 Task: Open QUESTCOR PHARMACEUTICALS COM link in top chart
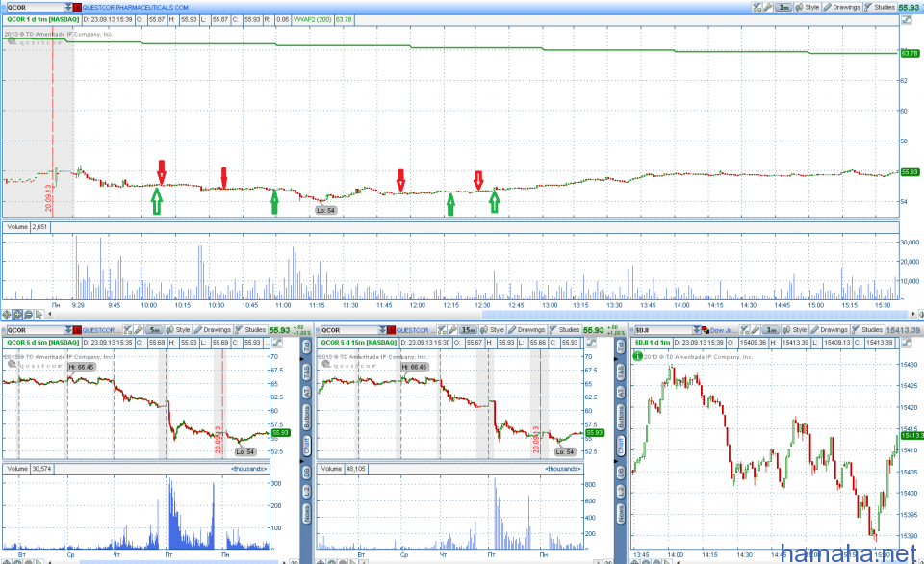[135, 7]
